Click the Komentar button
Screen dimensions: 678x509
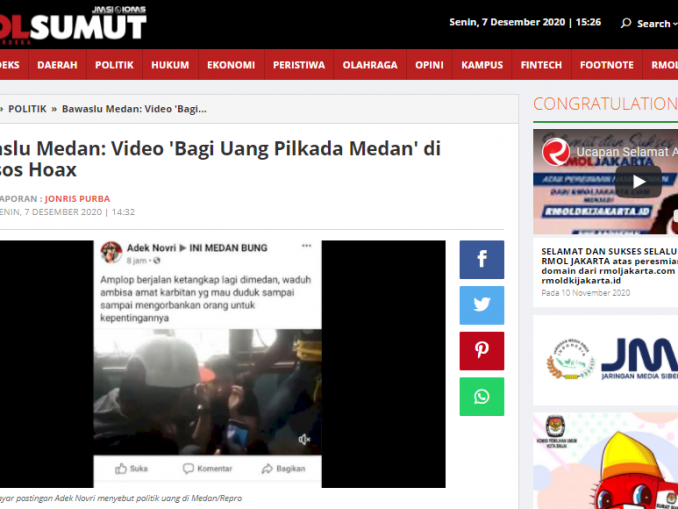(x=208, y=468)
